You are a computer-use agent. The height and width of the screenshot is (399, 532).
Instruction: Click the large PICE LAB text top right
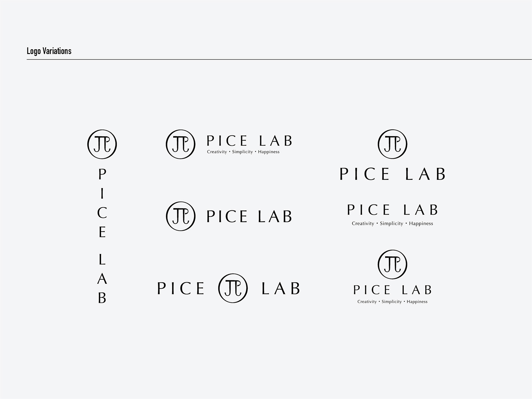point(392,174)
